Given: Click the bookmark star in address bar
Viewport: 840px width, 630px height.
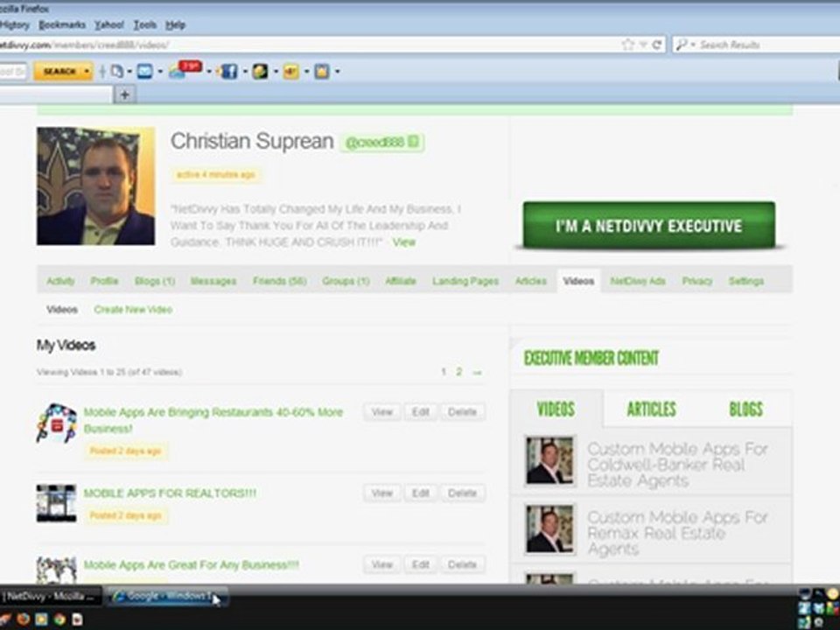Looking at the screenshot, I should click(x=628, y=45).
